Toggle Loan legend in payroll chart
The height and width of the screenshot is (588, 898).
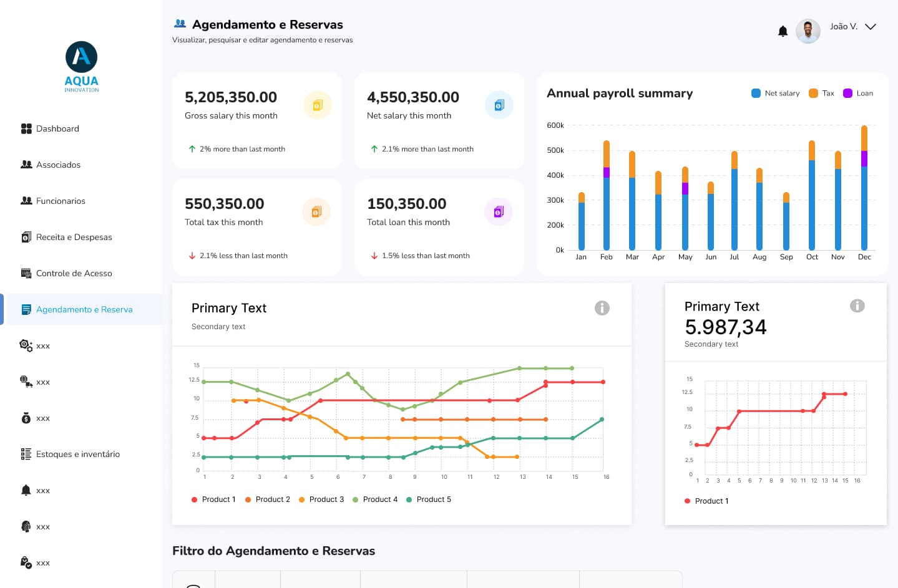coord(858,94)
